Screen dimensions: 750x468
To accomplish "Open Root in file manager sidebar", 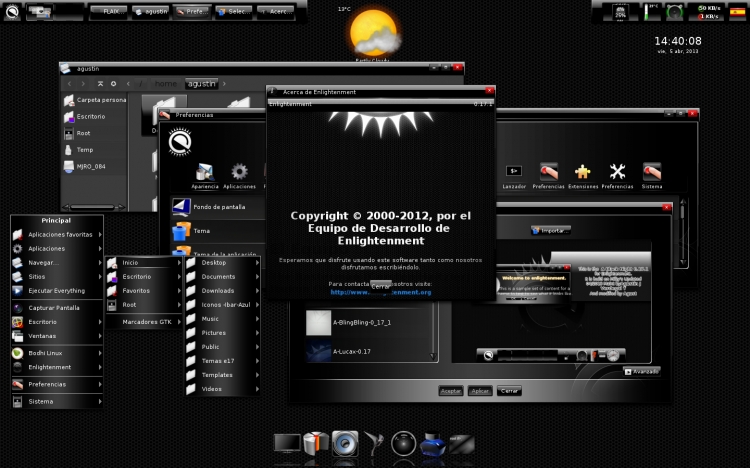I will pos(95,133).
